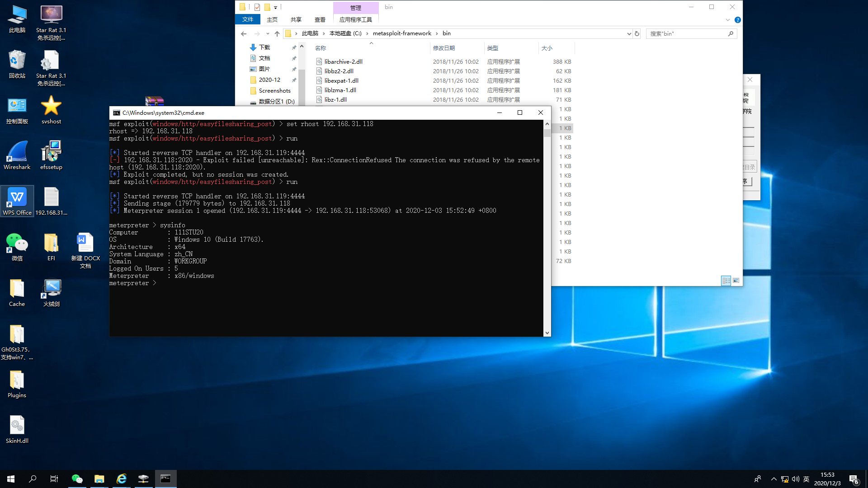Sort files by the 修改日期 column header
The width and height of the screenshot is (868, 488).
click(443, 48)
